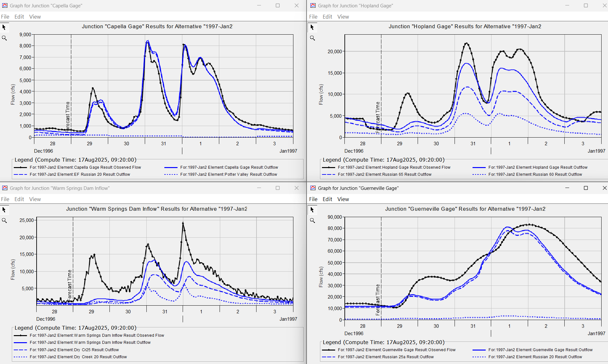Open the Edit menu in Guerneville Gage window
608x364 pixels.
click(x=327, y=199)
